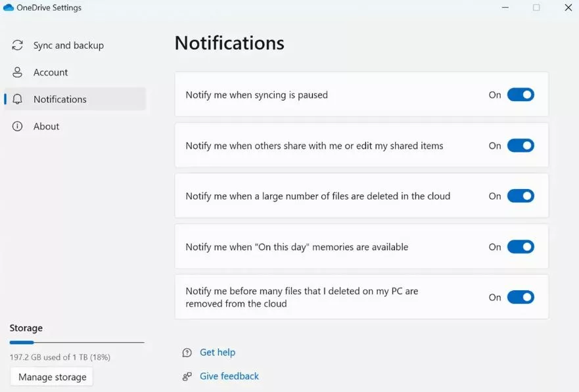The width and height of the screenshot is (579, 392).
Task: Open Account settings section
Action: click(75, 72)
